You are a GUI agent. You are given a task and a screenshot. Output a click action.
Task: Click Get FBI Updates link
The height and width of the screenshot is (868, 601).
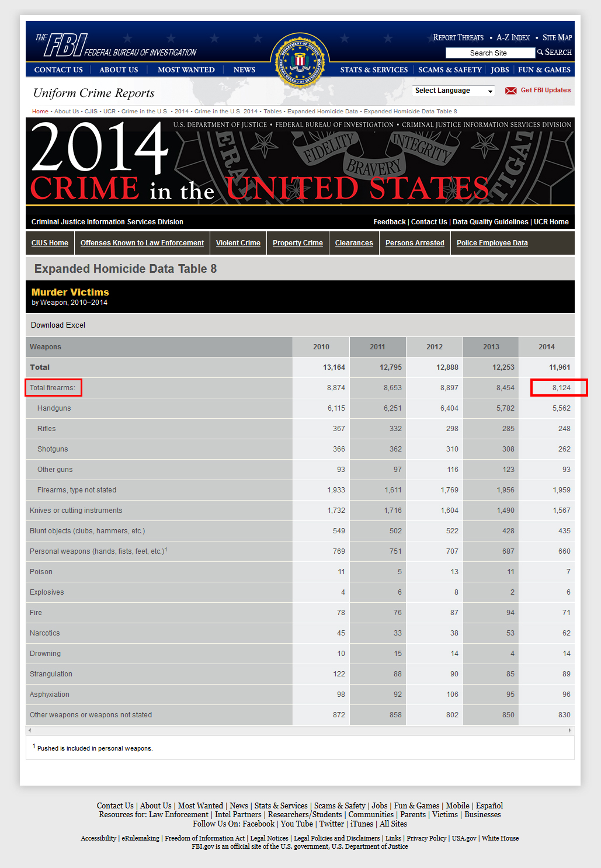546,91
